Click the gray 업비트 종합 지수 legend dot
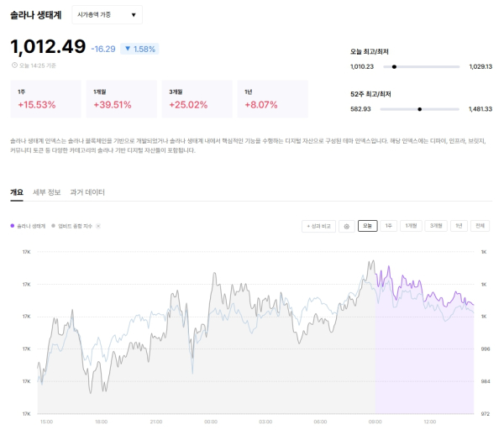The width and height of the screenshot is (504, 435). [53, 226]
